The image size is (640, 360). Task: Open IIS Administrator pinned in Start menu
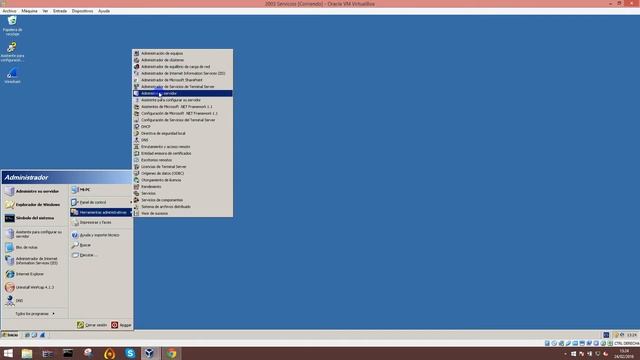pos(35,261)
